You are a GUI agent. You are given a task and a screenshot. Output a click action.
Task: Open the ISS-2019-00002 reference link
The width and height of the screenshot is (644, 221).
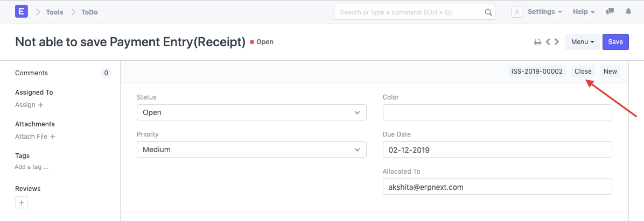click(537, 72)
